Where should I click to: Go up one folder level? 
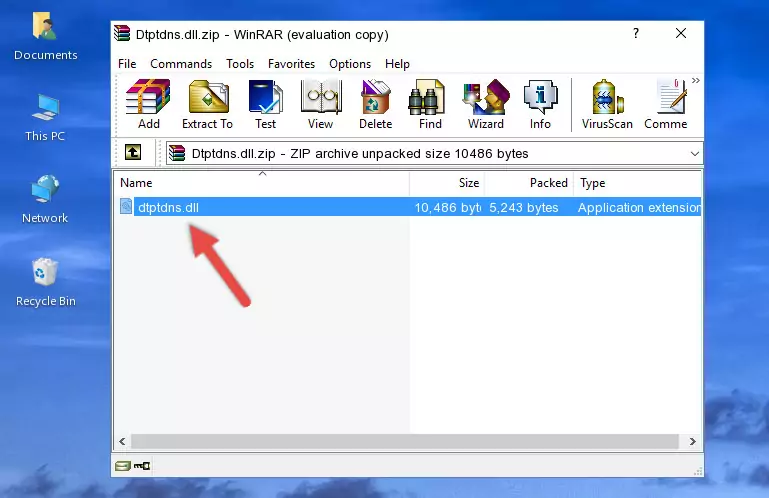pyautogui.click(x=133, y=153)
